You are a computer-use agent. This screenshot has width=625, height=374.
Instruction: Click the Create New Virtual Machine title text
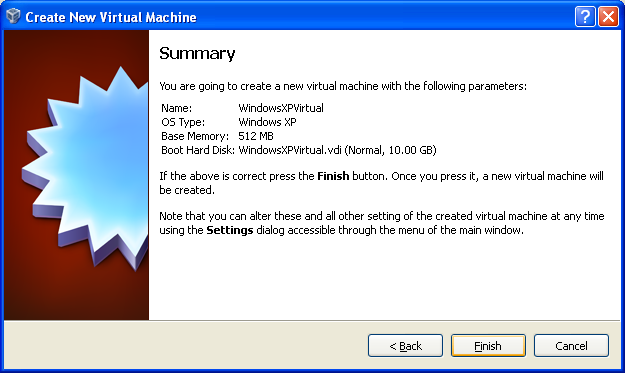(111, 17)
